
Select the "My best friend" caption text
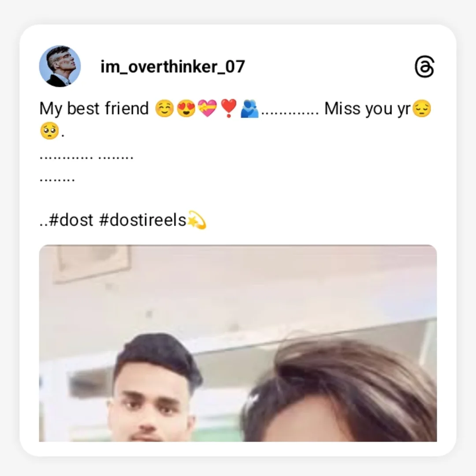click(94, 109)
